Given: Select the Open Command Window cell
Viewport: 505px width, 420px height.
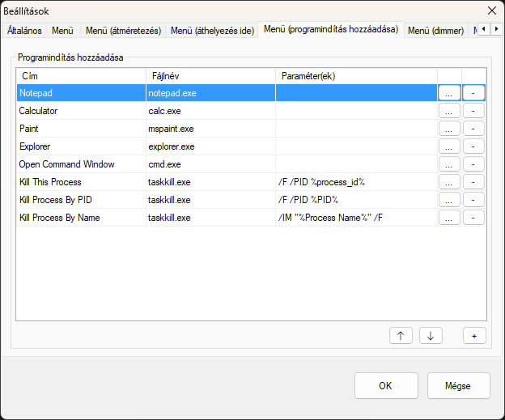Looking at the screenshot, I should click(81, 164).
